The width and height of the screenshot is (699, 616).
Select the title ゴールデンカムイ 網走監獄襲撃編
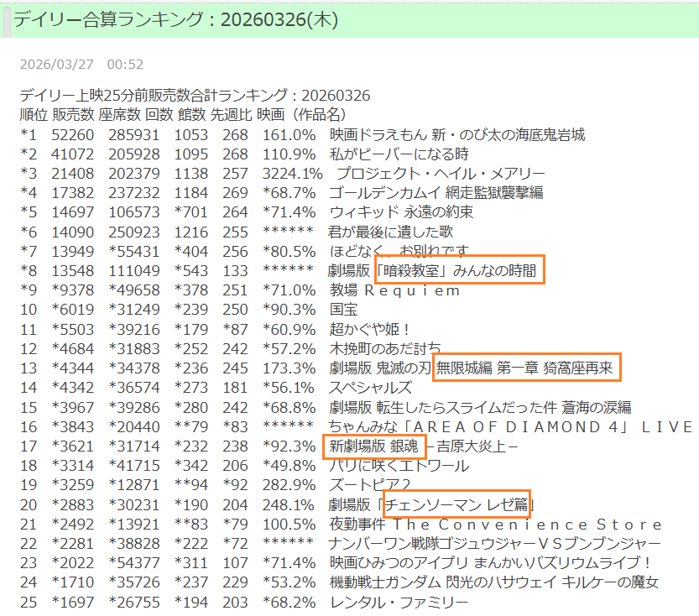[436, 192]
